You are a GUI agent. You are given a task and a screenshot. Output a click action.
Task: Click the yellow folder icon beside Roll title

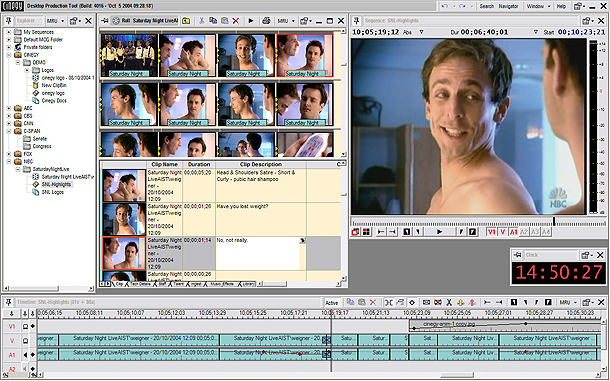point(186,21)
